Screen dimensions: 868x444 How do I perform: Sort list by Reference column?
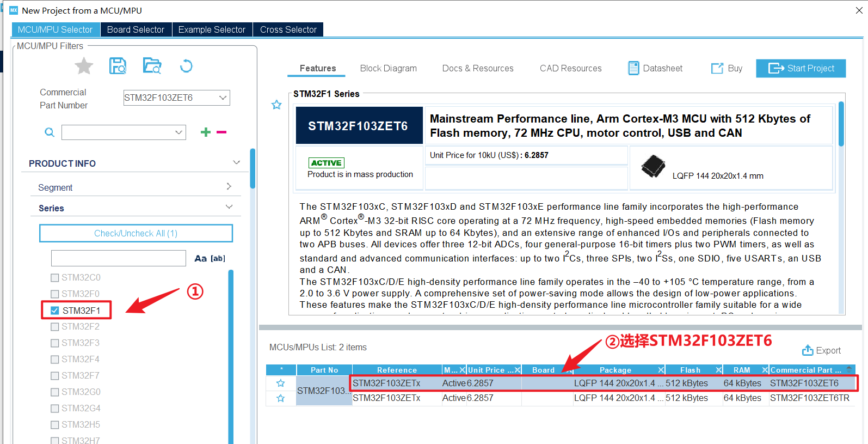pyautogui.click(x=397, y=370)
